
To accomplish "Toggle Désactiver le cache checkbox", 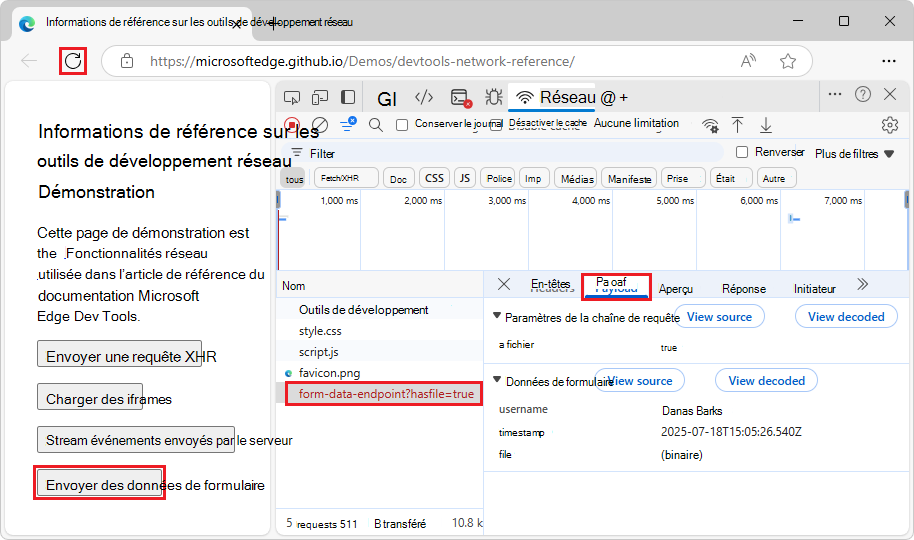I will (x=496, y=125).
